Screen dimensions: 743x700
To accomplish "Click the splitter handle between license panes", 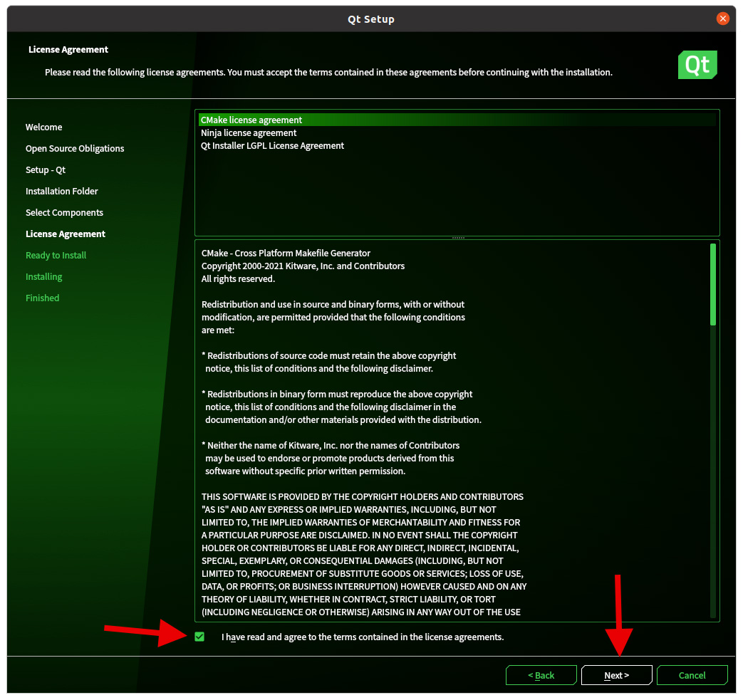I will tap(457, 238).
